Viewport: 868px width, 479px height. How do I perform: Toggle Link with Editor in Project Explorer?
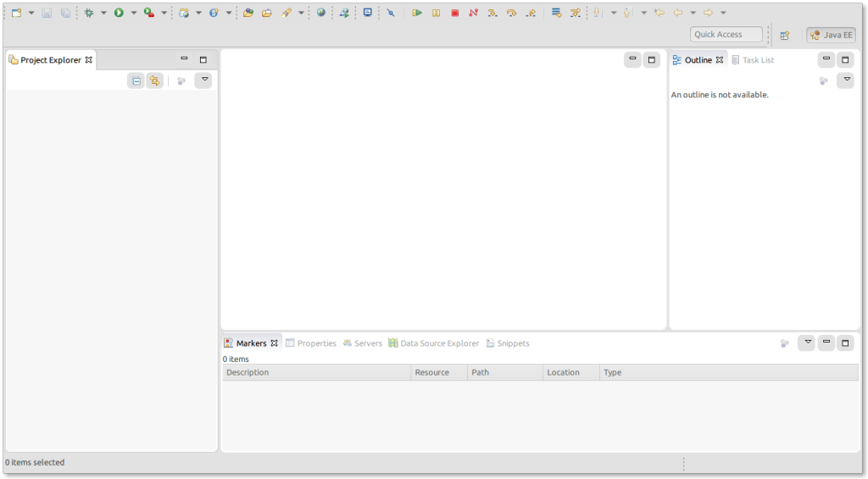point(155,81)
